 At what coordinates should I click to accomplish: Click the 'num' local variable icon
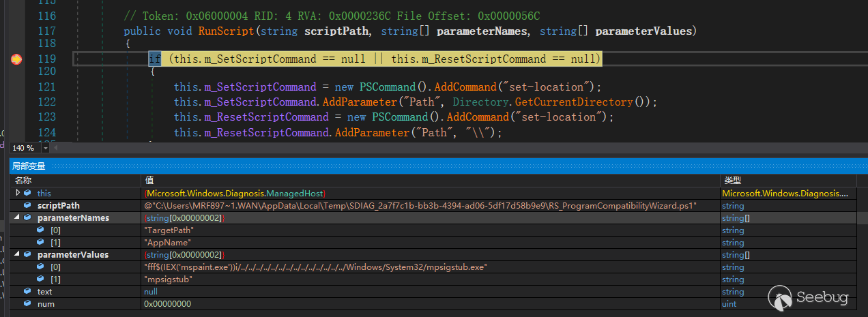click(27, 304)
